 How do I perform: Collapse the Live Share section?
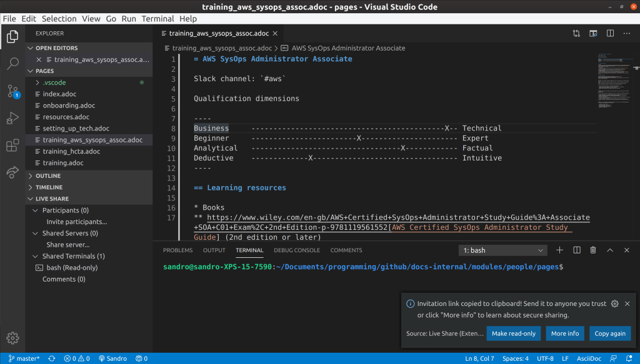click(89, 199)
